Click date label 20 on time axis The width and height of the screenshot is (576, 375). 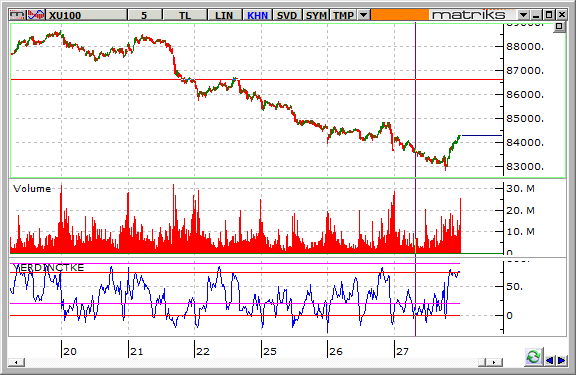70,351
